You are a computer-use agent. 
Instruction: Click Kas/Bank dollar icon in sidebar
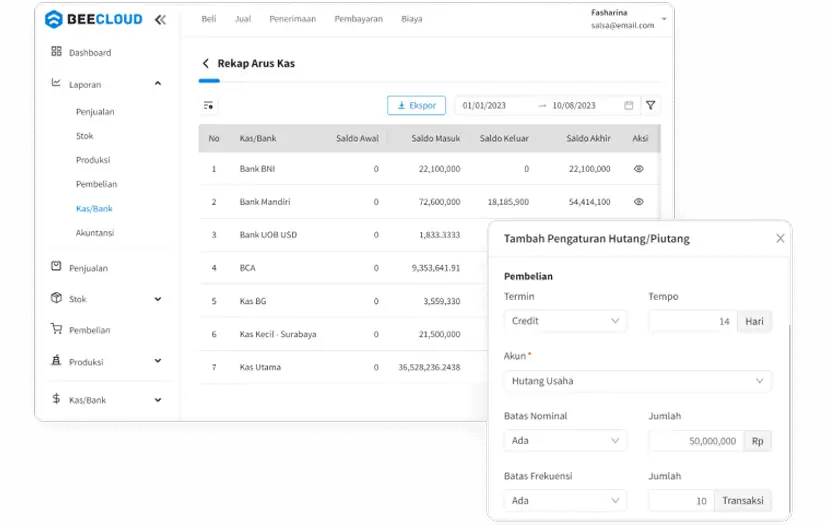pos(56,399)
